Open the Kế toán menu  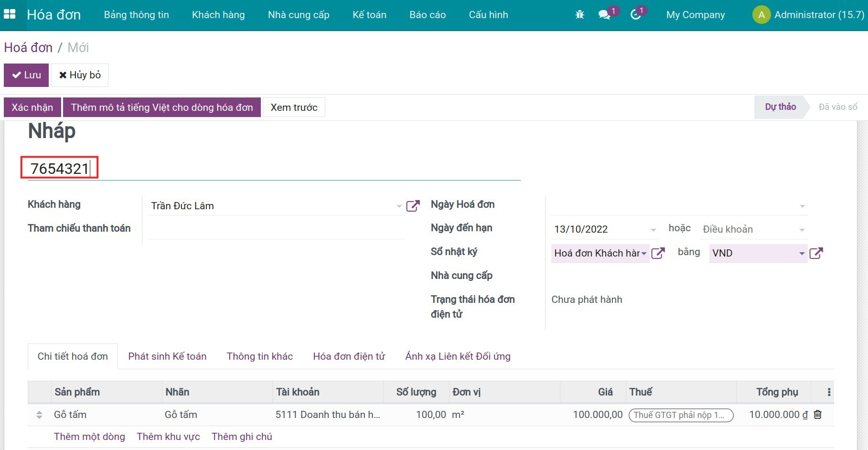(x=369, y=15)
